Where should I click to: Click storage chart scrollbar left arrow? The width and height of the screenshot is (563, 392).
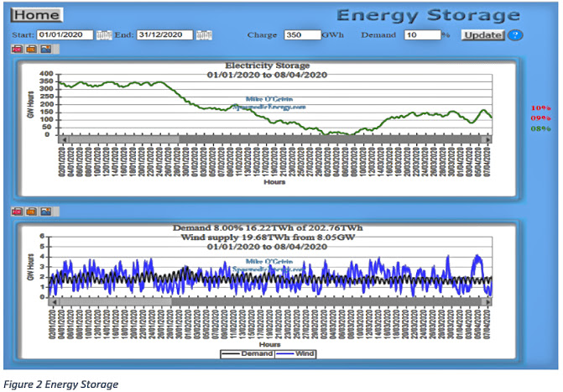[64, 139]
